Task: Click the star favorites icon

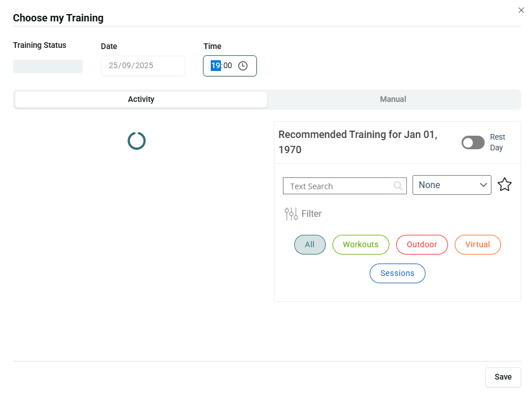Action: (x=504, y=185)
